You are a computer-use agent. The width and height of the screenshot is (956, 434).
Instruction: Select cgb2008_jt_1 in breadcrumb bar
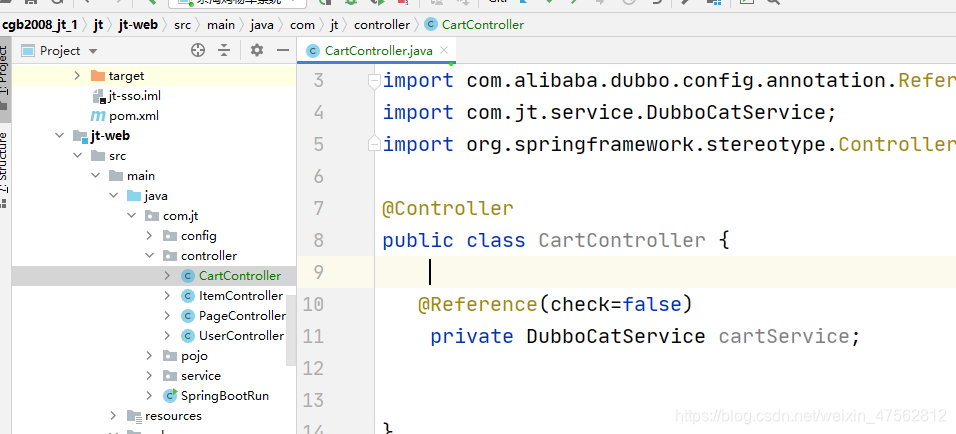pyautogui.click(x=40, y=25)
